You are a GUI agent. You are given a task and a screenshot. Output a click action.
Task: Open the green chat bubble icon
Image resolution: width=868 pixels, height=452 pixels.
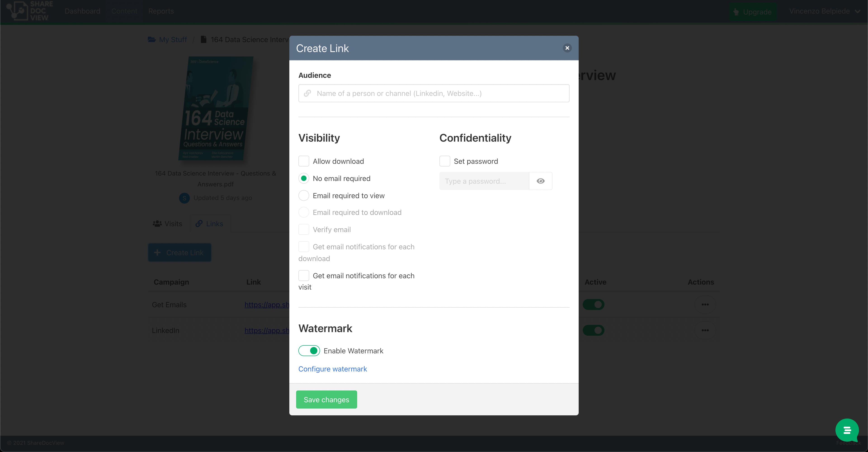[x=847, y=430]
